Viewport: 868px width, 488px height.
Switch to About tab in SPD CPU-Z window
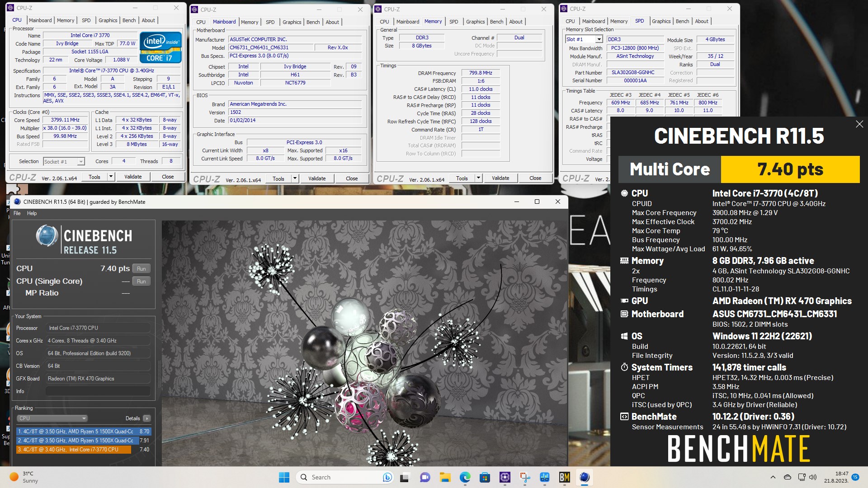pos(701,21)
